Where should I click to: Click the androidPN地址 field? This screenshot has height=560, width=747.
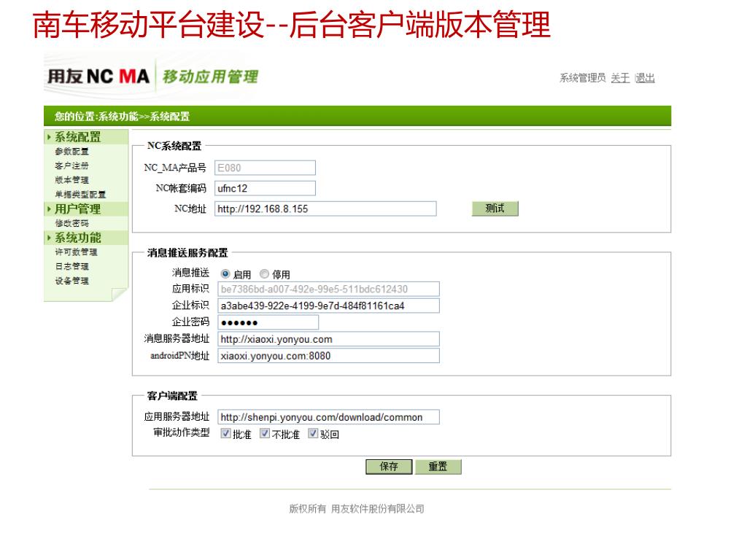(329, 356)
